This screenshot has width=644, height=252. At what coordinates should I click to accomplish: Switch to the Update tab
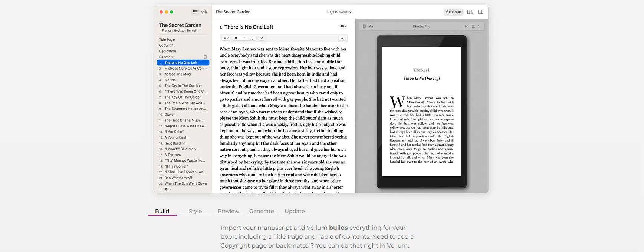[295, 211]
